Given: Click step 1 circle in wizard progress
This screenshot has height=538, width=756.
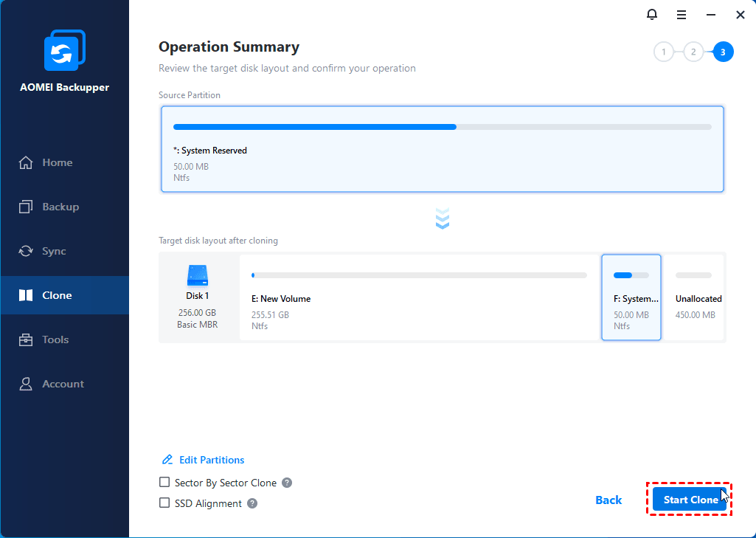Looking at the screenshot, I should click(664, 52).
